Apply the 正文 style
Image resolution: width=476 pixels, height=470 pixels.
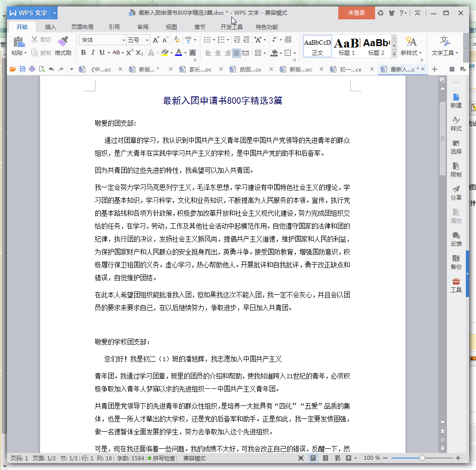click(317, 47)
